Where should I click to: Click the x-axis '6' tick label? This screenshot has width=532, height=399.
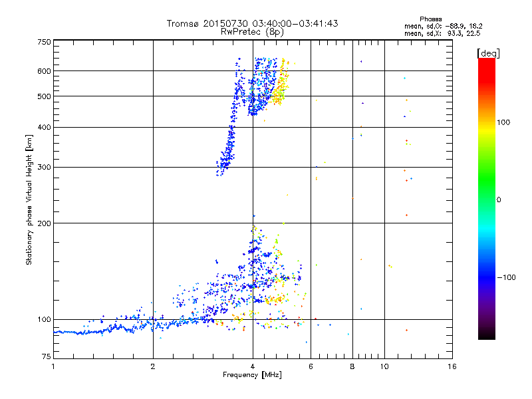pos(311,366)
